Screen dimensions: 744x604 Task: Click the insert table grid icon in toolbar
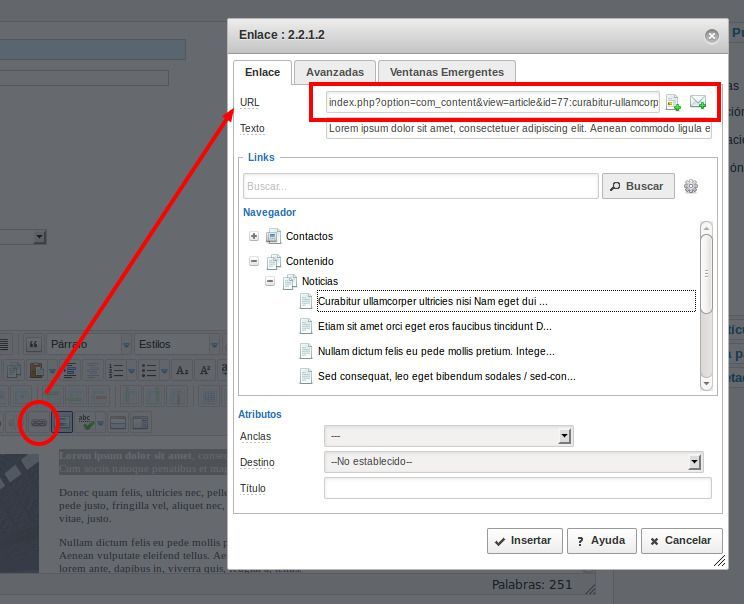tap(209, 396)
